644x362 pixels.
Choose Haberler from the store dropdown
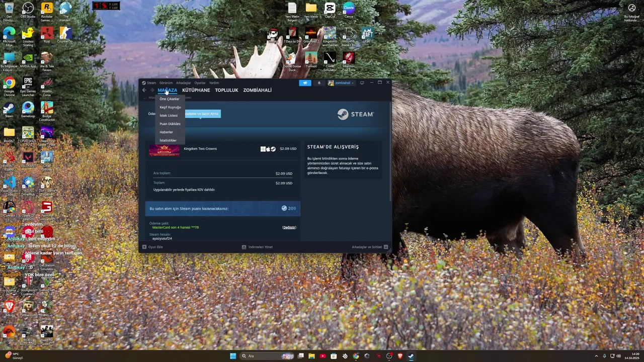click(x=167, y=132)
